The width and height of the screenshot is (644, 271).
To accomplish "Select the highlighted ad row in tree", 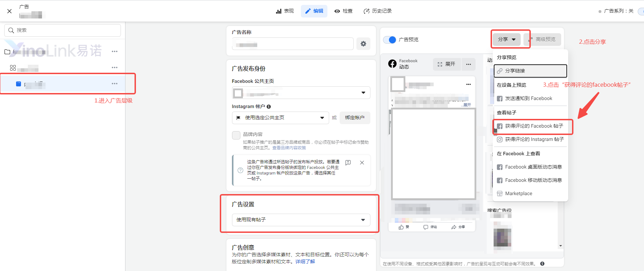I will (63, 84).
